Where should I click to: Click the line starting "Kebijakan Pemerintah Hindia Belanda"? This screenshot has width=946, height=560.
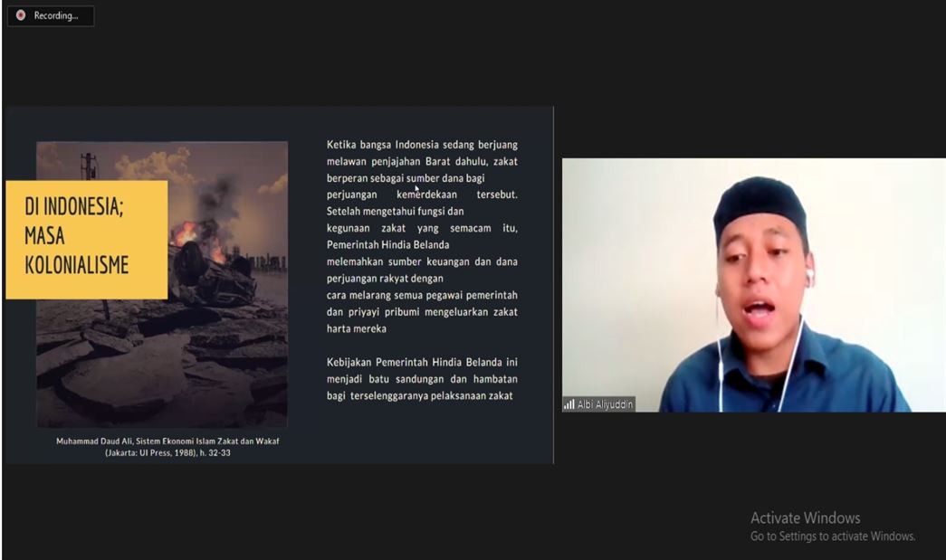(x=422, y=362)
